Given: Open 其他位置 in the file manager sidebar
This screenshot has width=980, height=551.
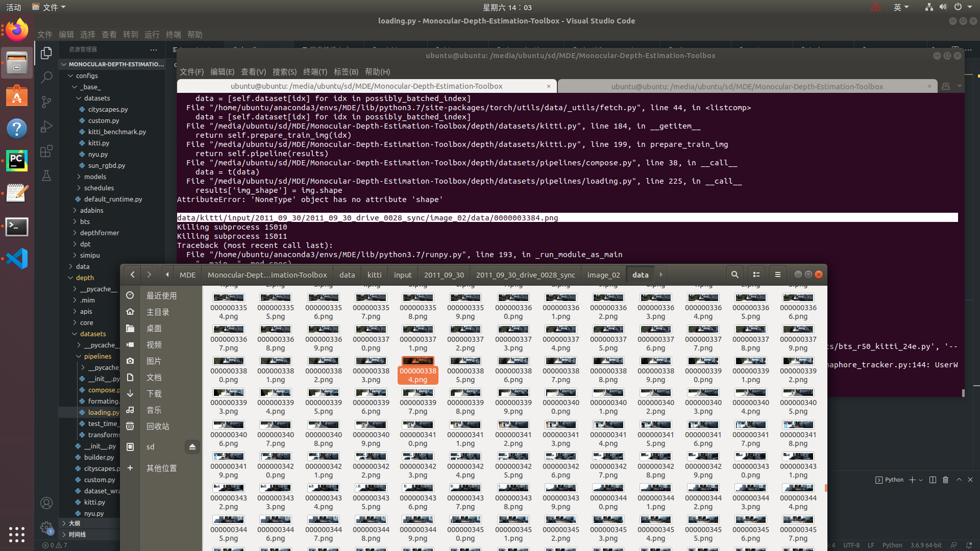Looking at the screenshot, I should [161, 468].
